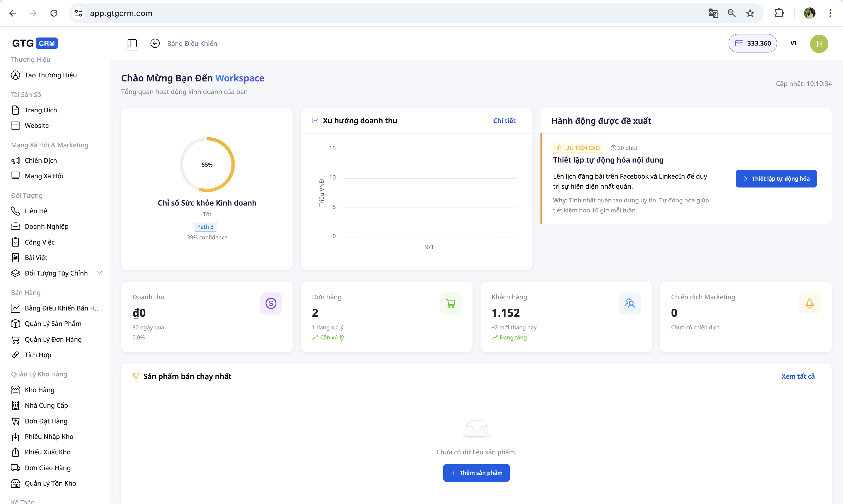The height and width of the screenshot is (504, 843).
Task: Switch language using the VI selector
Action: coord(793,44)
